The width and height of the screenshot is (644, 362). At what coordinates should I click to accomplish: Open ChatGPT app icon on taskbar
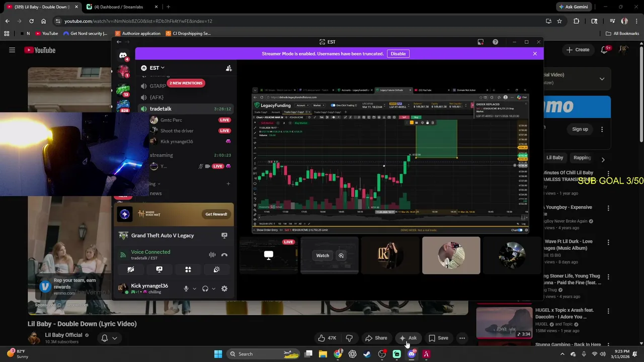pyautogui.click(x=353, y=354)
